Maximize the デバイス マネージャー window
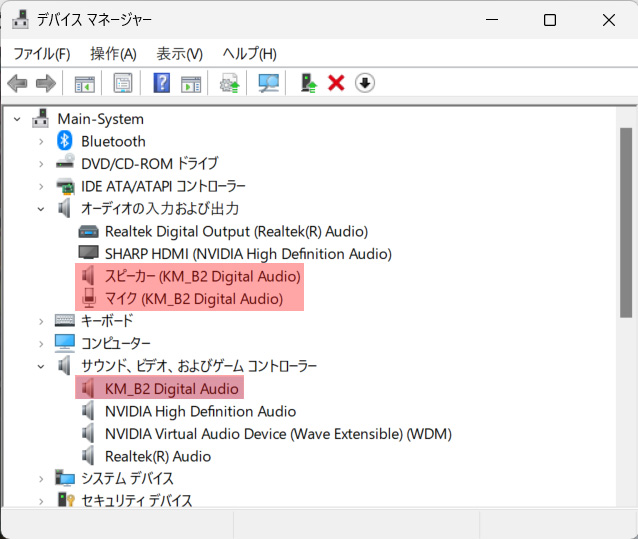 550,20
